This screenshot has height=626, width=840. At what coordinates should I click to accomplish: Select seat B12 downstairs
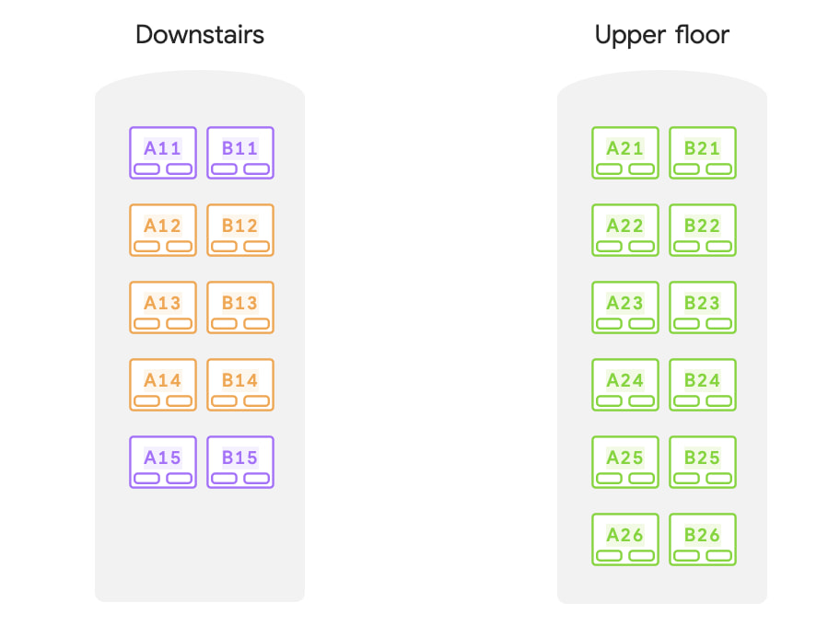click(x=240, y=230)
